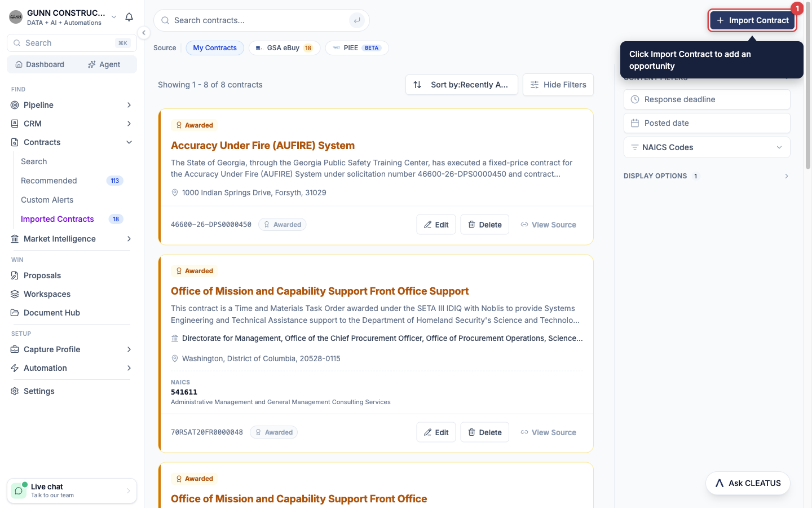Expand Automation section

click(x=72, y=368)
